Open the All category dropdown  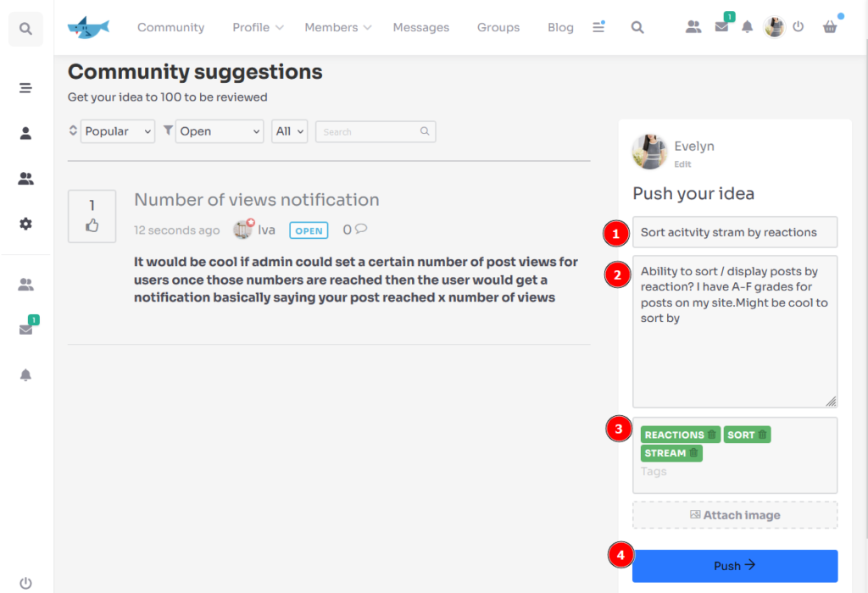tap(288, 131)
